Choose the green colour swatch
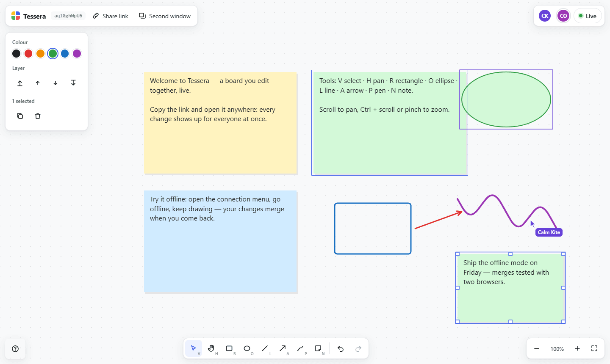 tap(53, 53)
